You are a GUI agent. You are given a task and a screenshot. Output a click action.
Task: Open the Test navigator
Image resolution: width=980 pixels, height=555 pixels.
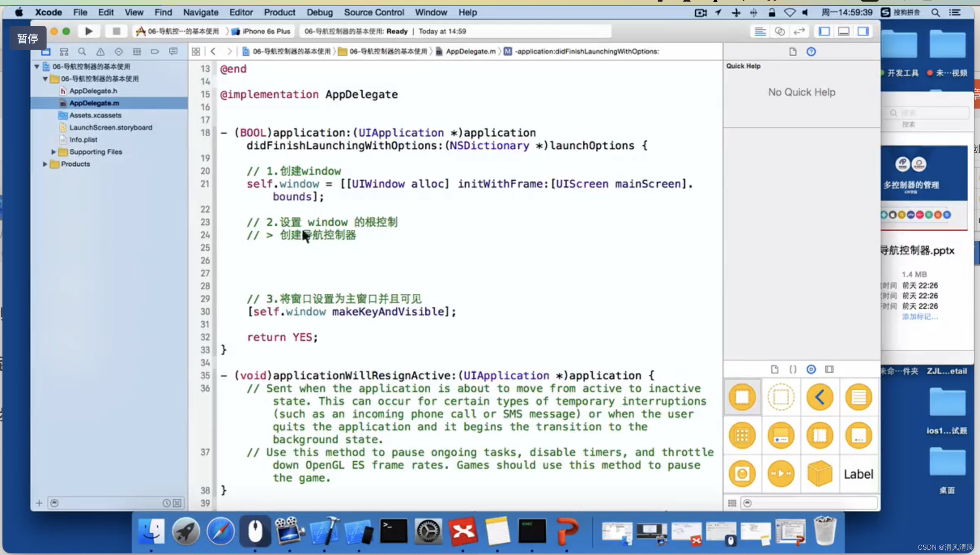(x=118, y=51)
